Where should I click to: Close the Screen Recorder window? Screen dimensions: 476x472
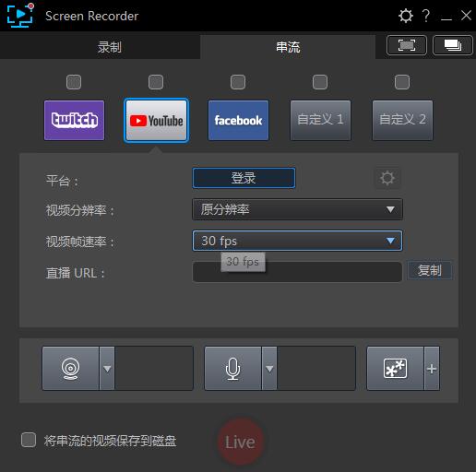(466, 15)
